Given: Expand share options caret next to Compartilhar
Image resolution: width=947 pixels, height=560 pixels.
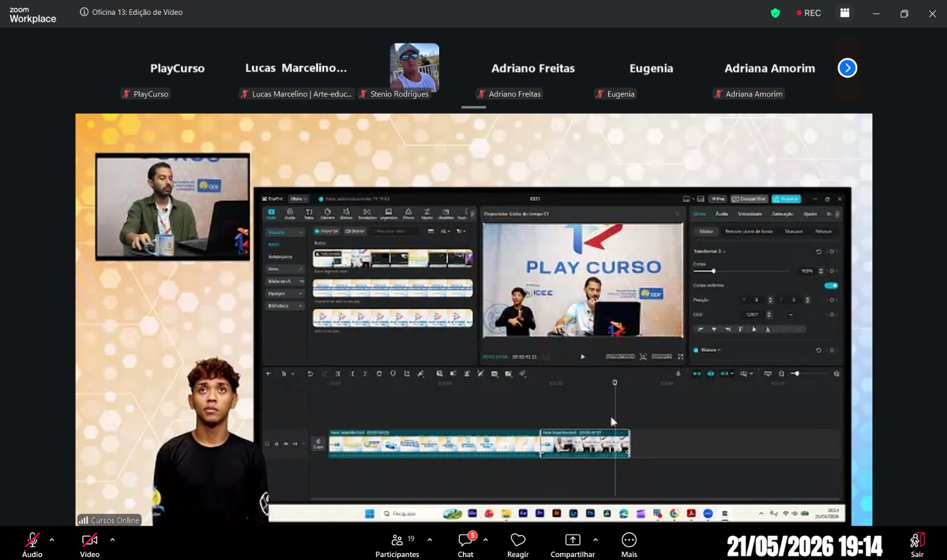Looking at the screenshot, I should [595, 540].
